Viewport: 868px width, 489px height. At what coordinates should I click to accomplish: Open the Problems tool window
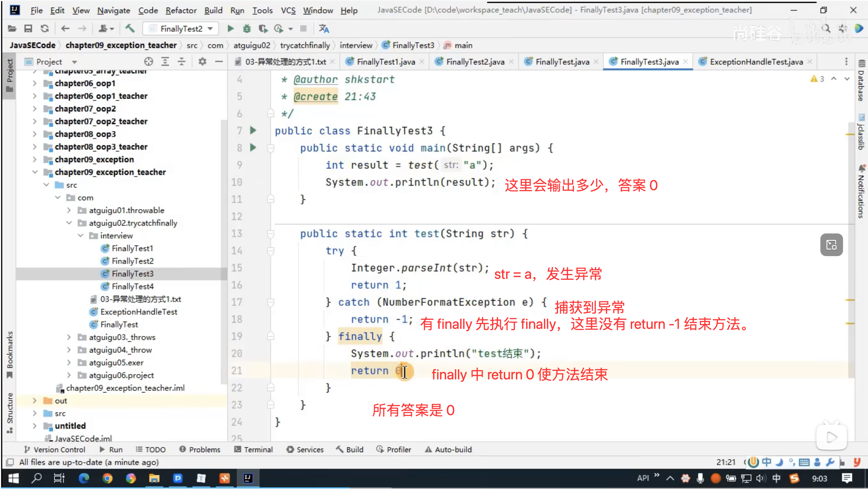(x=200, y=450)
